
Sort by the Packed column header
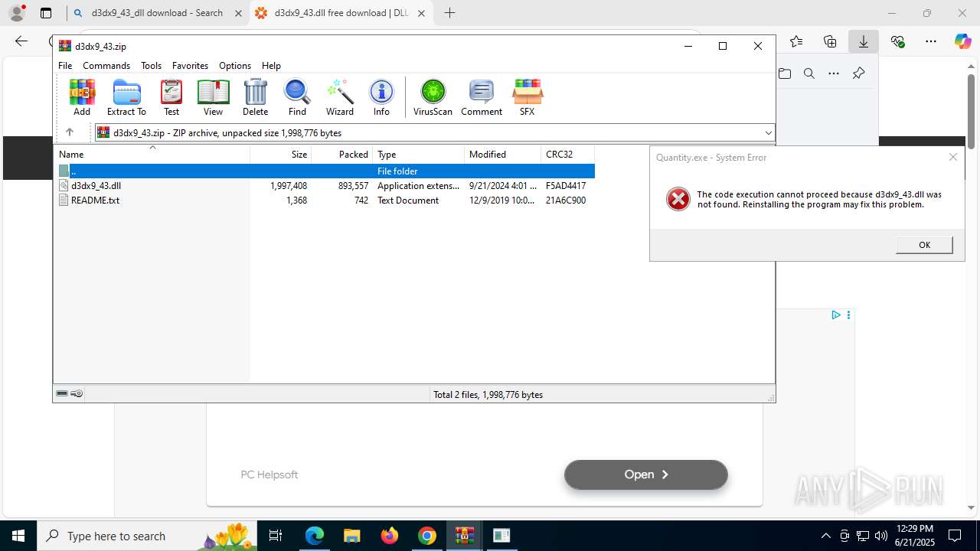pyautogui.click(x=342, y=154)
